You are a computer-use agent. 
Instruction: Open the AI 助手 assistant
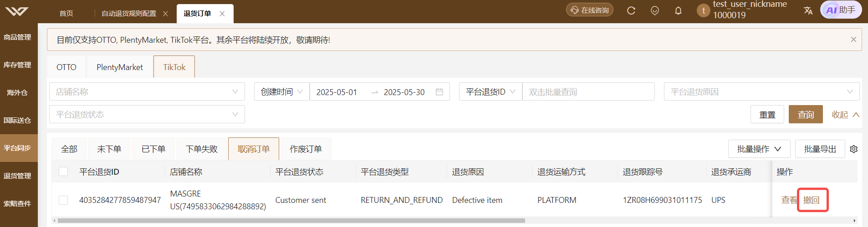[841, 10]
